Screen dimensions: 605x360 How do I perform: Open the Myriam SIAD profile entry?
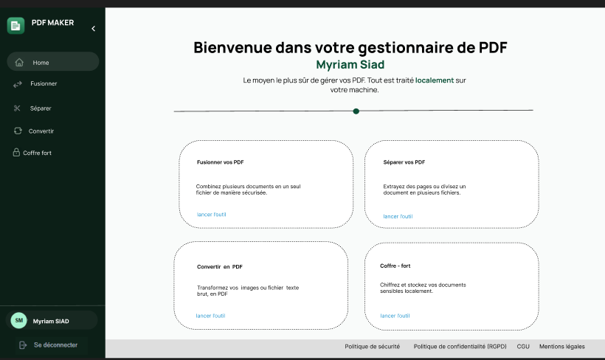52,320
